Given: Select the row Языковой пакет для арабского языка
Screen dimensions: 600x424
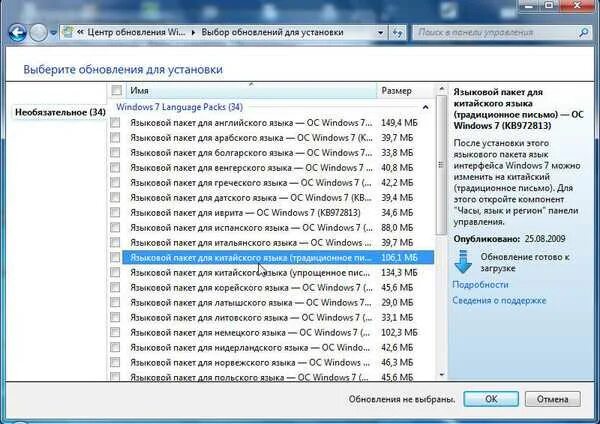Looking at the screenshot, I should click(x=278, y=138).
